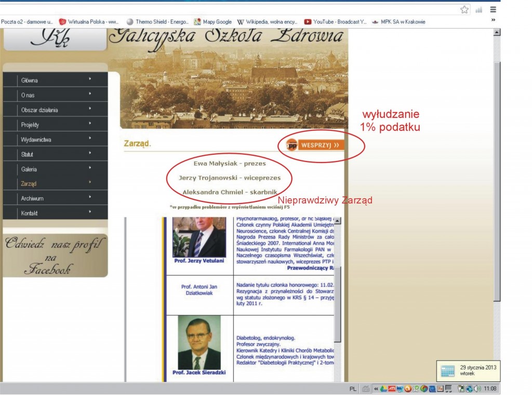Image resolution: width=532 pixels, height=395 pixels.
Task: Click the volume speaker tray icon
Action: tap(477, 388)
